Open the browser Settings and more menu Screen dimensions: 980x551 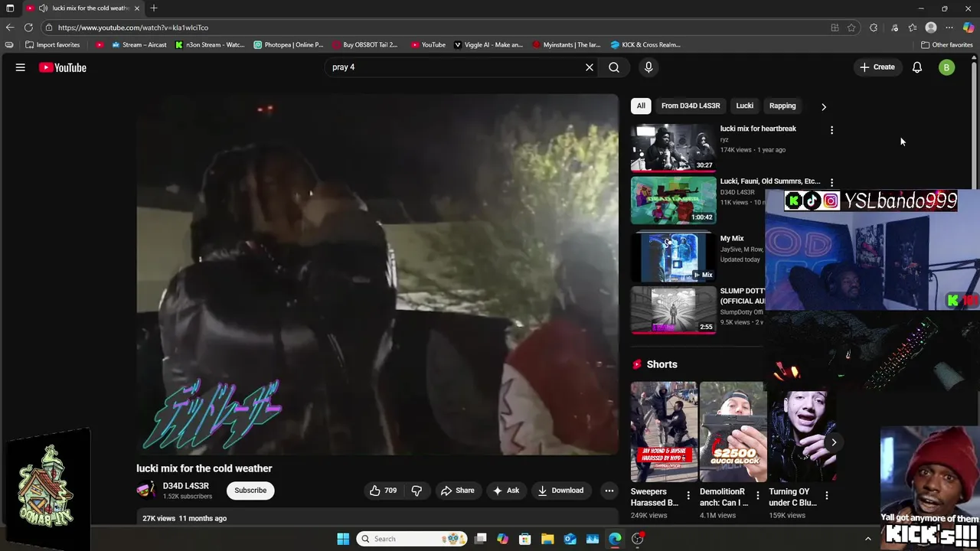pos(949,28)
